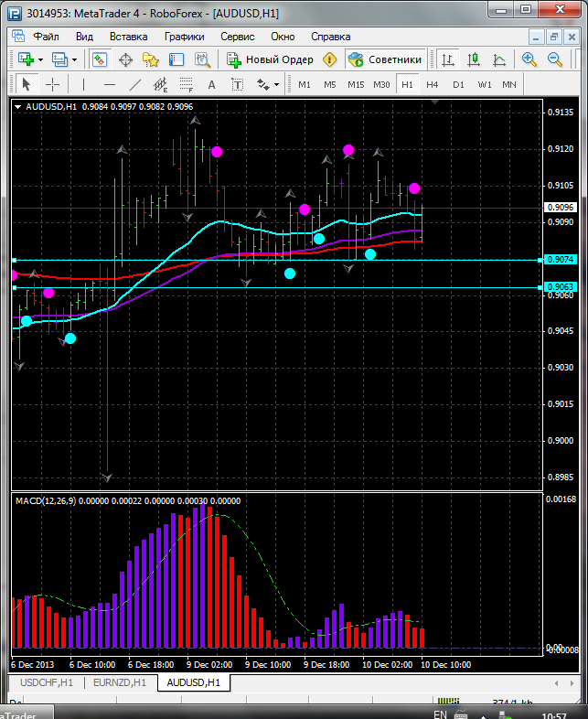Screen dimensions: 588x719
Task: Click the EN language indicator in taskbar
Action: (440, 713)
